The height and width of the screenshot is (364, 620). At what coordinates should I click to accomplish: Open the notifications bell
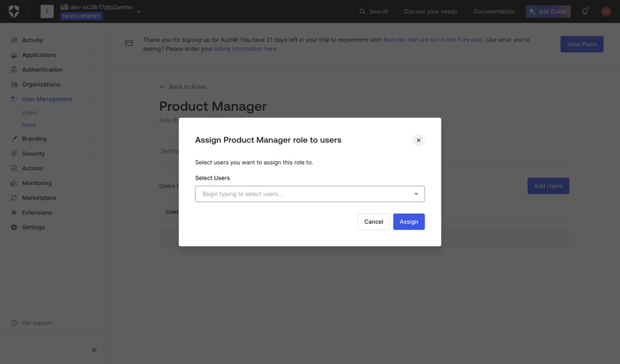pyautogui.click(x=585, y=12)
